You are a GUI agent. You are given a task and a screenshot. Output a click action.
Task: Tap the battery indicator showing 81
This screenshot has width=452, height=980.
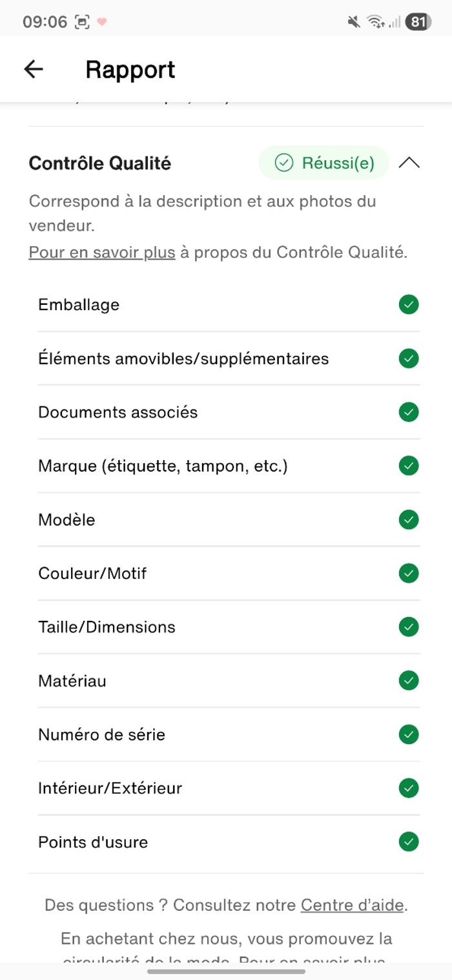(x=418, y=22)
